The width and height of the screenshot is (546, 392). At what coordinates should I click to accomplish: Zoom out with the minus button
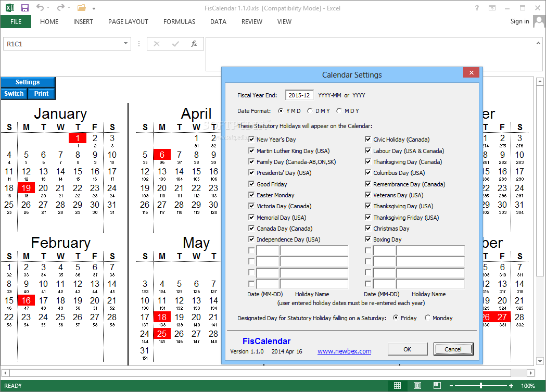(x=451, y=386)
